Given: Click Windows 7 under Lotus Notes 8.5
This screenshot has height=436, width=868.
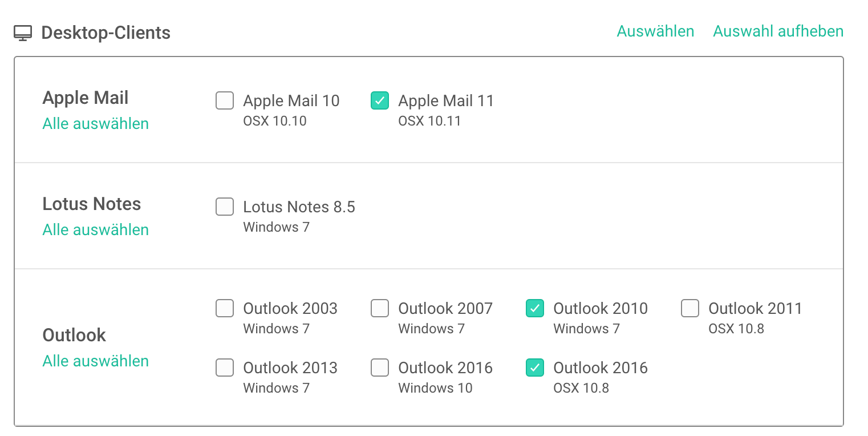Looking at the screenshot, I should click(x=277, y=227).
